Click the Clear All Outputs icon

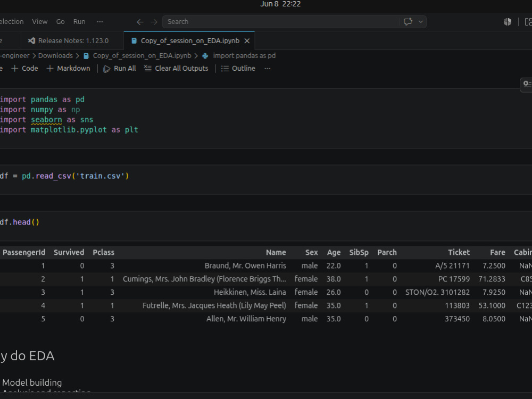coord(147,69)
